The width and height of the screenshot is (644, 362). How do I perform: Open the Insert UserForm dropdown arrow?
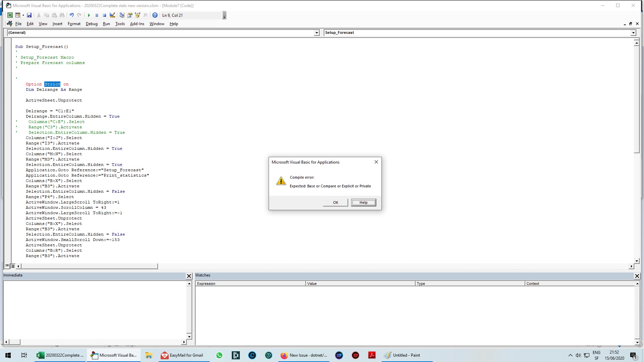pyautogui.click(x=23, y=15)
